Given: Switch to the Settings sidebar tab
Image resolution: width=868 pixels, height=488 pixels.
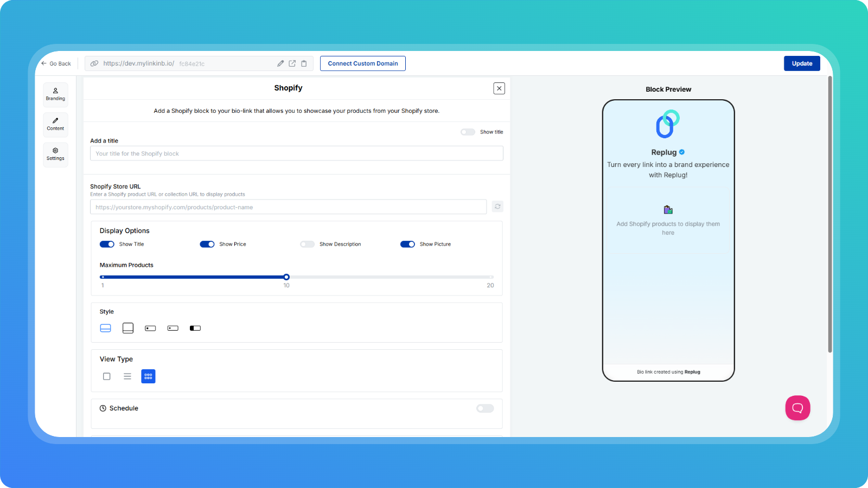Looking at the screenshot, I should tap(55, 155).
